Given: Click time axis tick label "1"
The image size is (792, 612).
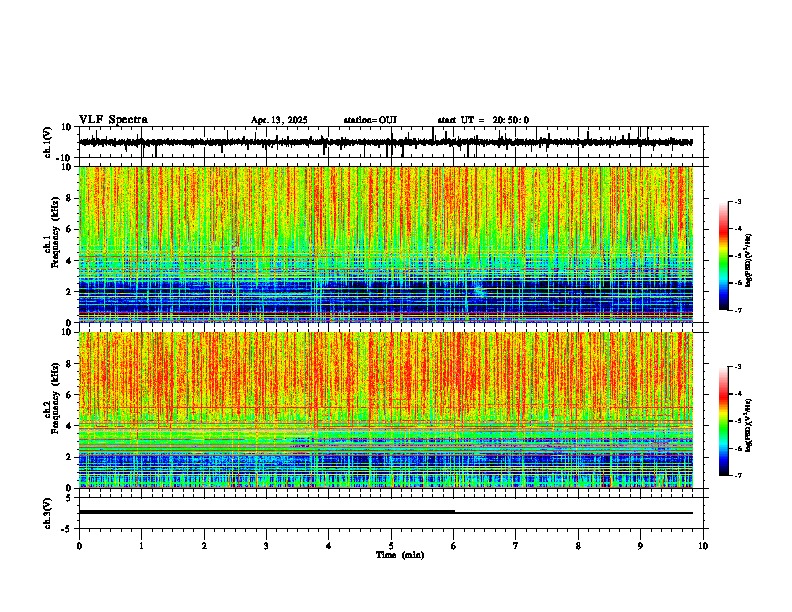Looking at the screenshot, I should pyautogui.click(x=141, y=546).
